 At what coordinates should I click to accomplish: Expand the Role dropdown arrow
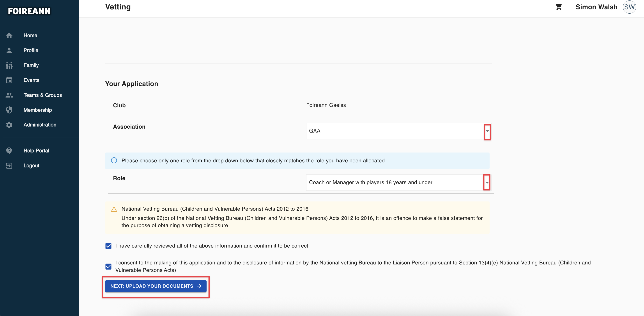pyautogui.click(x=487, y=183)
